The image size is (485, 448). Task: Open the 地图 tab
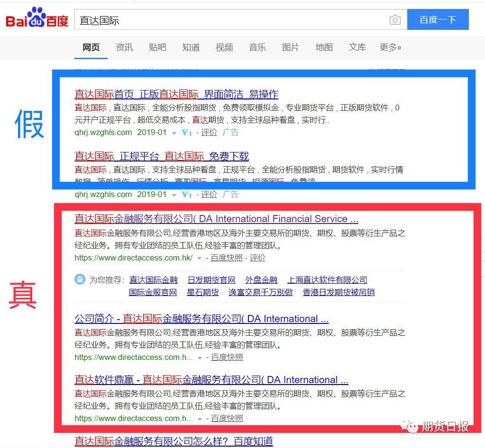pyautogui.click(x=324, y=47)
